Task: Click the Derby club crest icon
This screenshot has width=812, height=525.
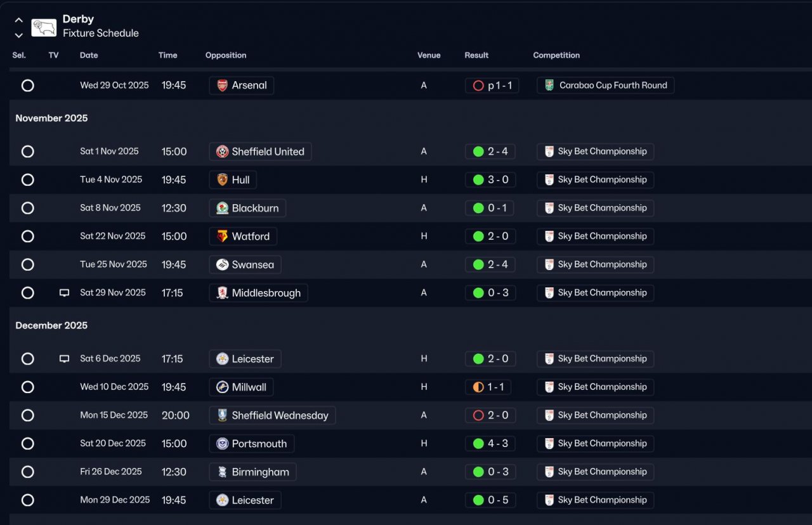Action: coord(44,27)
